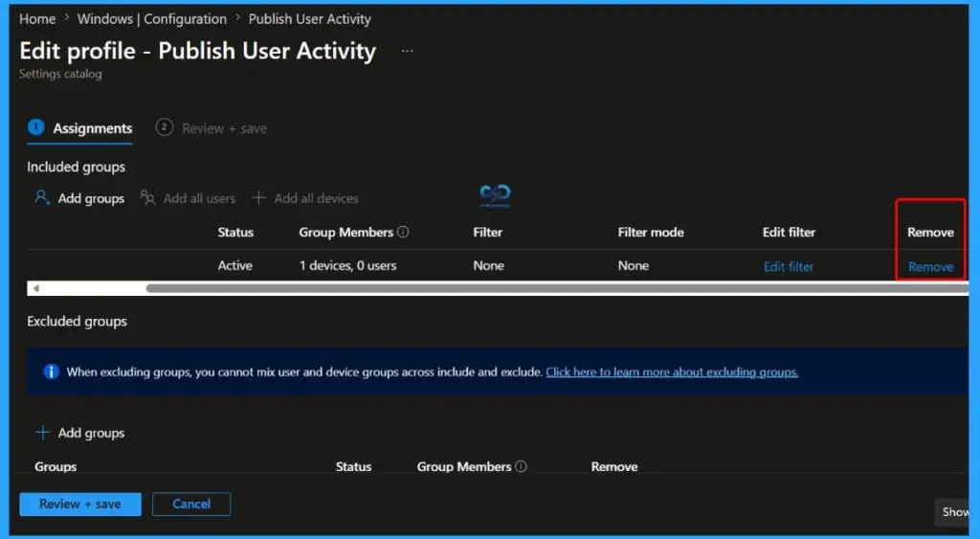This screenshot has width=980, height=539.
Task: Click Add all devices option
Action: click(305, 198)
